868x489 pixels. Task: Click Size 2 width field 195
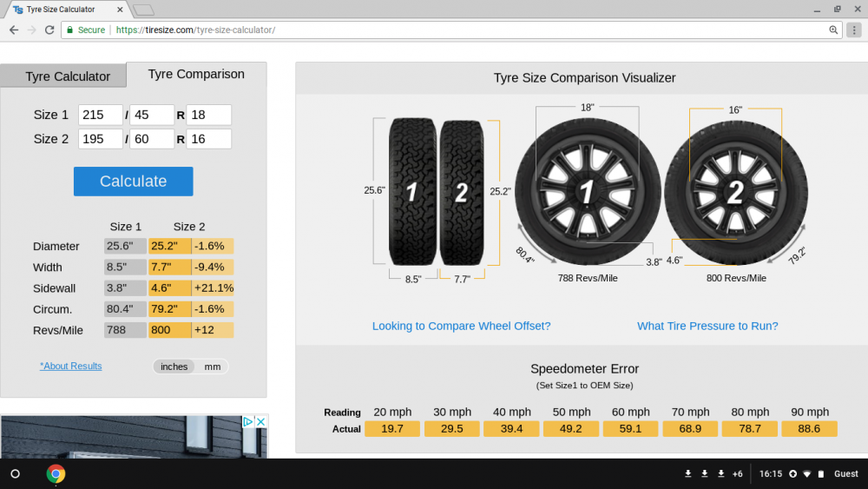coord(100,139)
